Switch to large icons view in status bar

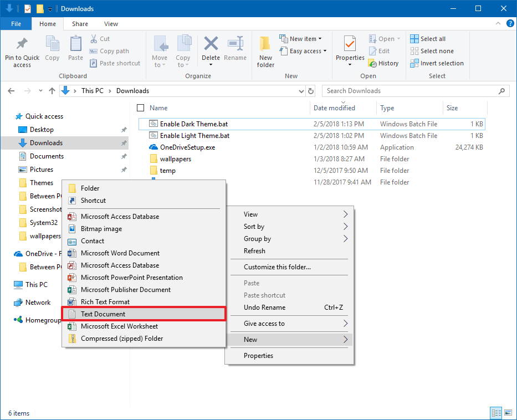click(x=508, y=413)
